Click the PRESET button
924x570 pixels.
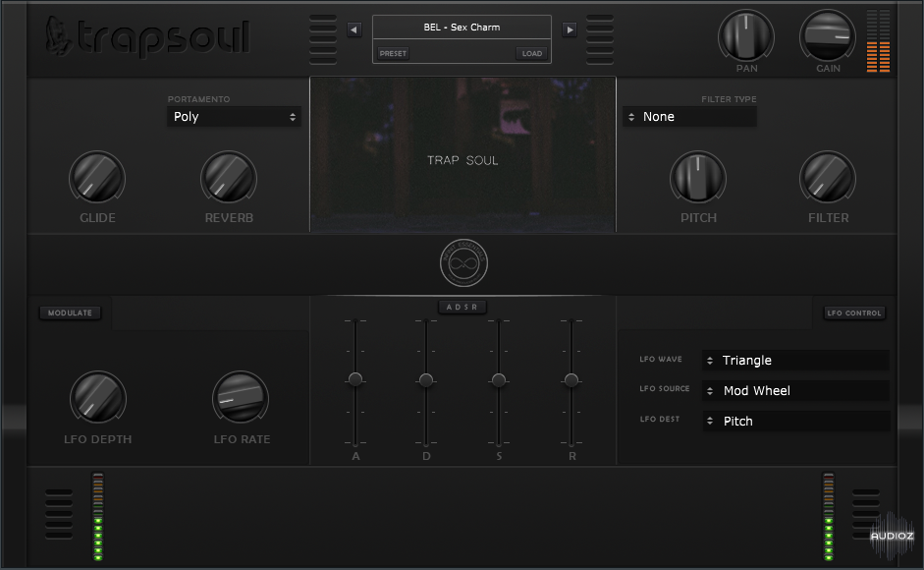coord(393,53)
